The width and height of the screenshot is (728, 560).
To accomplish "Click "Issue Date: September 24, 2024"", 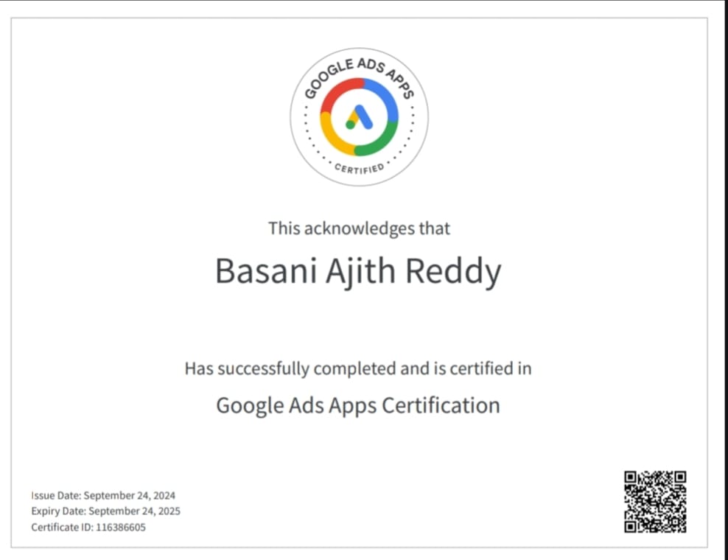I will pyautogui.click(x=103, y=495).
